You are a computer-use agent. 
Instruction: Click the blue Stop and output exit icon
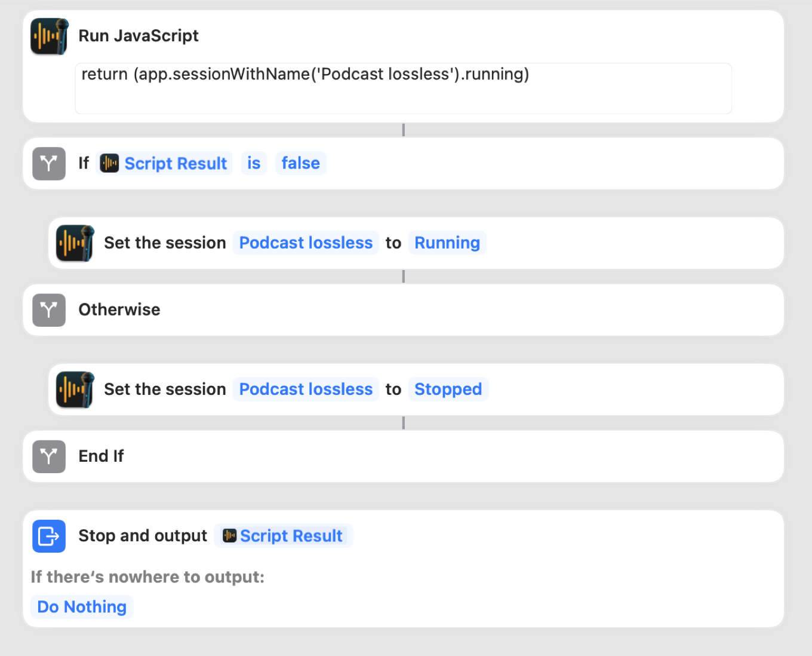pos(49,536)
